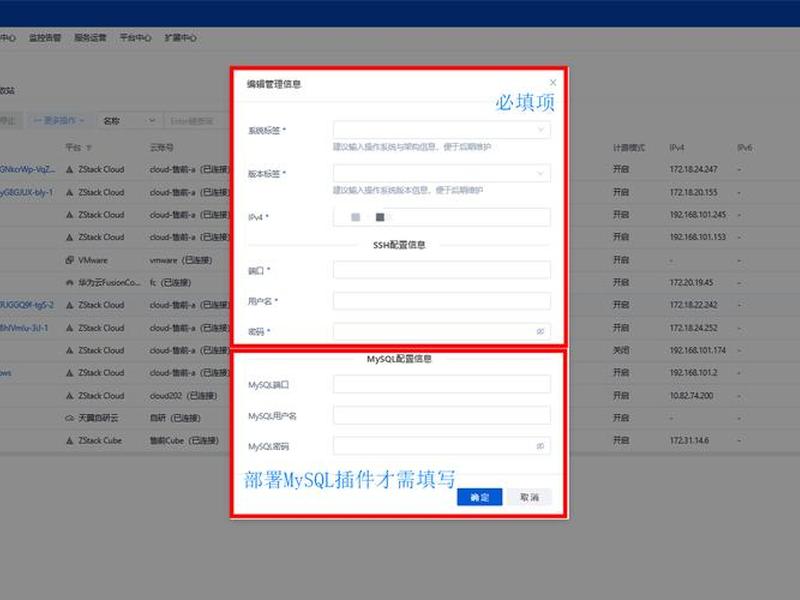
Task: Click ZStack Cloud icon in 10.82.74.200 row
Action: click(x=70, y=396)
